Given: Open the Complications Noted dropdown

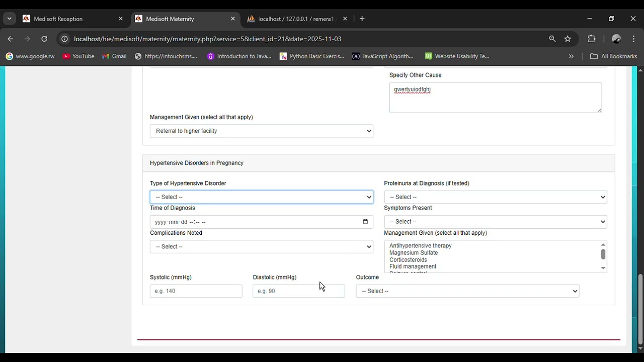Looking at the screenshot, I should pyautogui.click(x=261, y=247).
